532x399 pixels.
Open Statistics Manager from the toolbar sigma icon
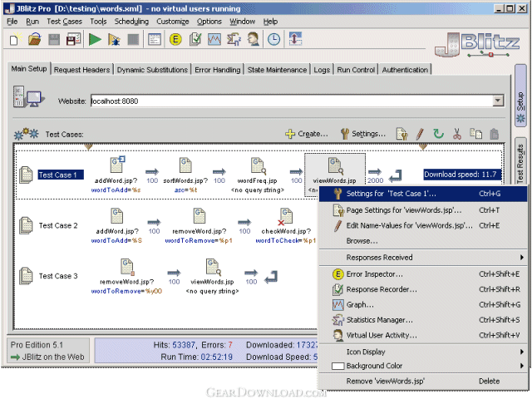(234, 39)
